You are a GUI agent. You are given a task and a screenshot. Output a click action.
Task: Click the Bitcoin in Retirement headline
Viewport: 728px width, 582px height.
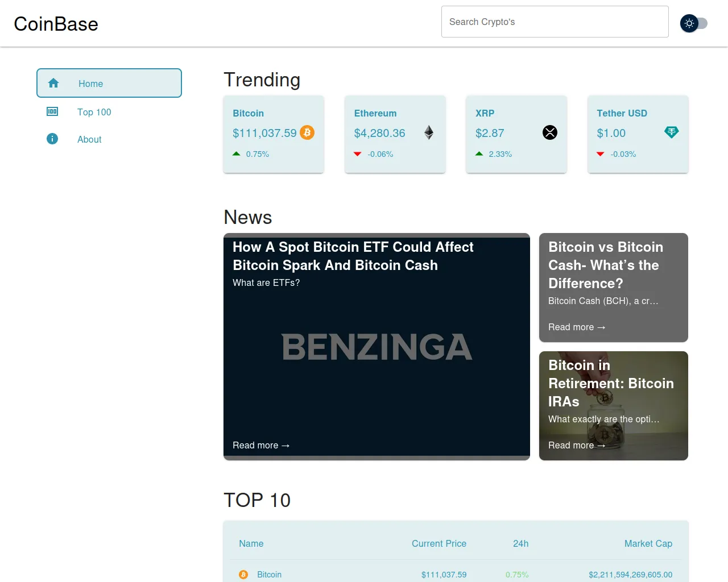[x=611, y=383]
